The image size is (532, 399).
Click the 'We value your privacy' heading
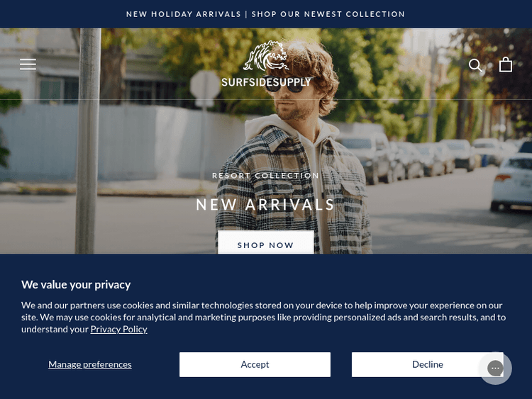coord(76,284)
